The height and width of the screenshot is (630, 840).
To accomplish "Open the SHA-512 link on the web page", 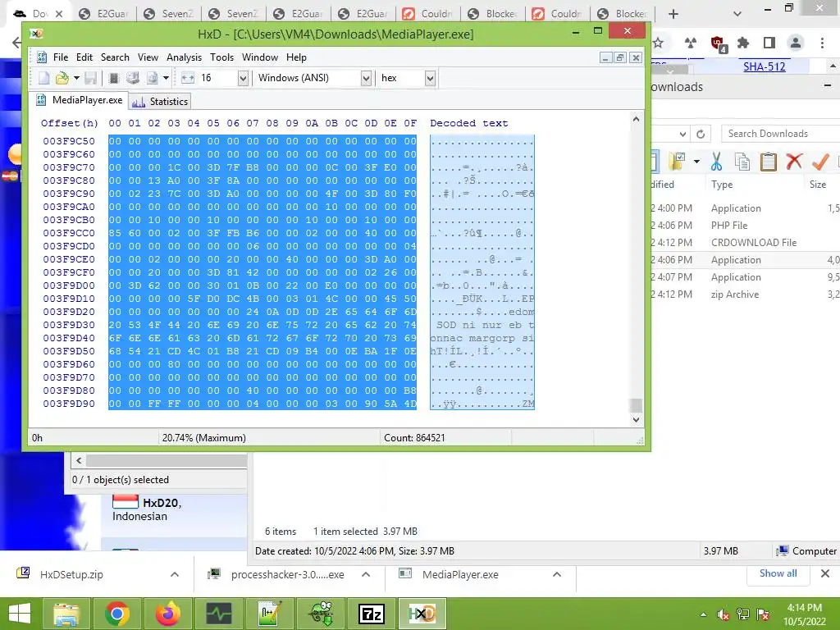I will (765, 67).
